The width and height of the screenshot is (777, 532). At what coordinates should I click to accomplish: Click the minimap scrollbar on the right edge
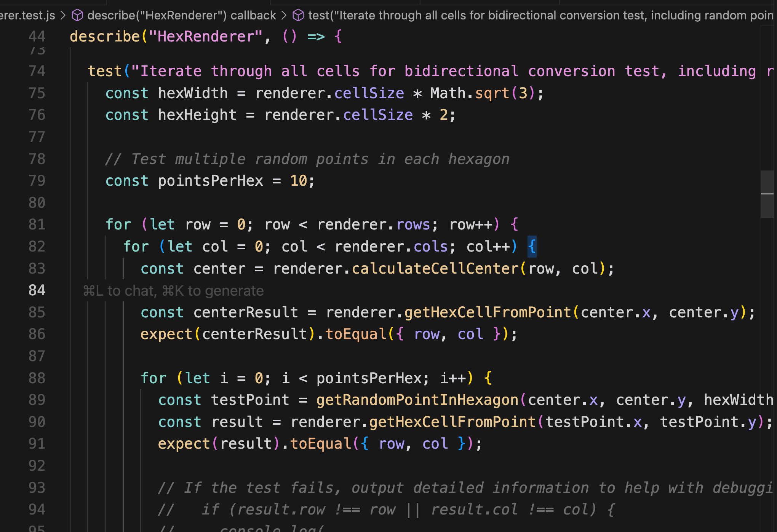point(772,192)
